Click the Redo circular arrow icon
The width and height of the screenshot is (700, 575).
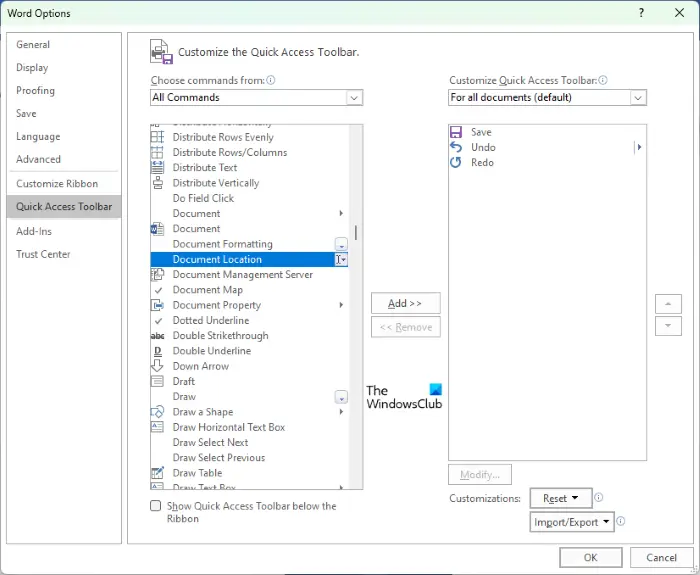pyautogui.click(x=456, y=162)
